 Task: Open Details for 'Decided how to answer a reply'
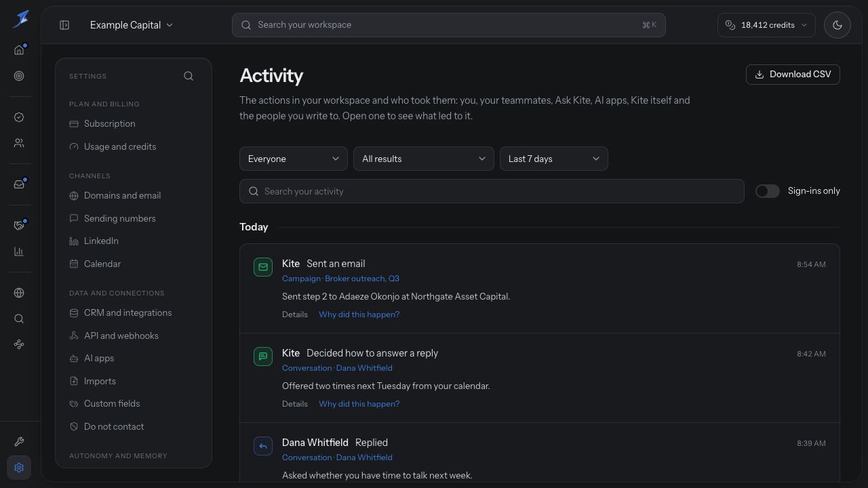click(x=295, y=404)
